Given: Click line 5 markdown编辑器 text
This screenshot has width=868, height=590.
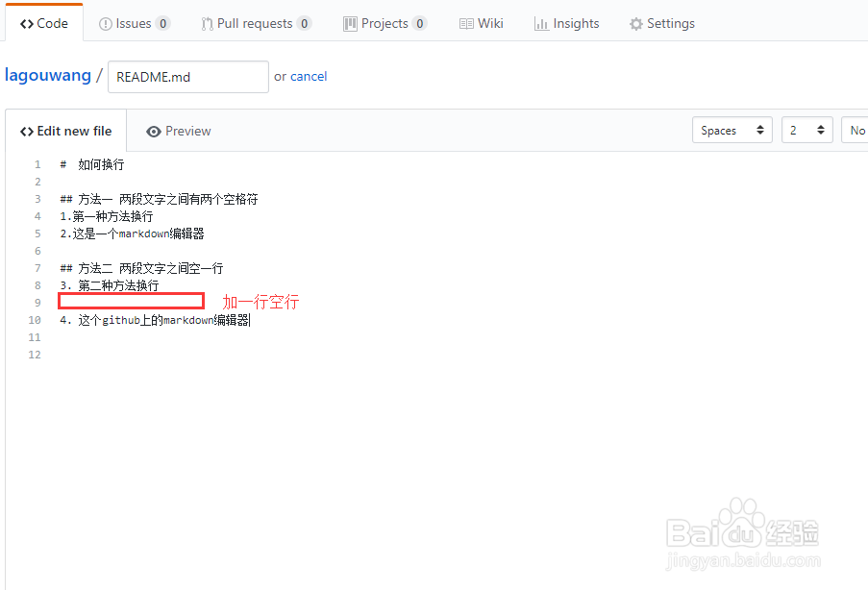Looking at the screenshot, I should pyautogui.click(x=161, y=234).
